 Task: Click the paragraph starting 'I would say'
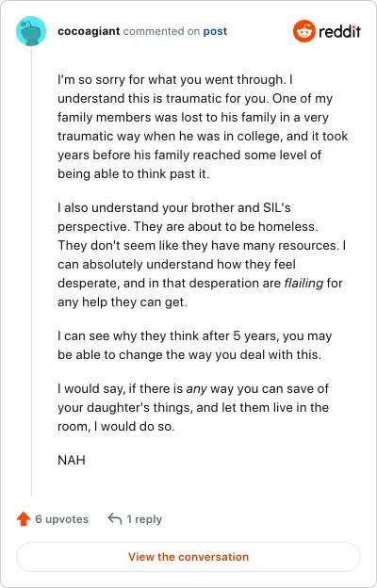(193, 408)
